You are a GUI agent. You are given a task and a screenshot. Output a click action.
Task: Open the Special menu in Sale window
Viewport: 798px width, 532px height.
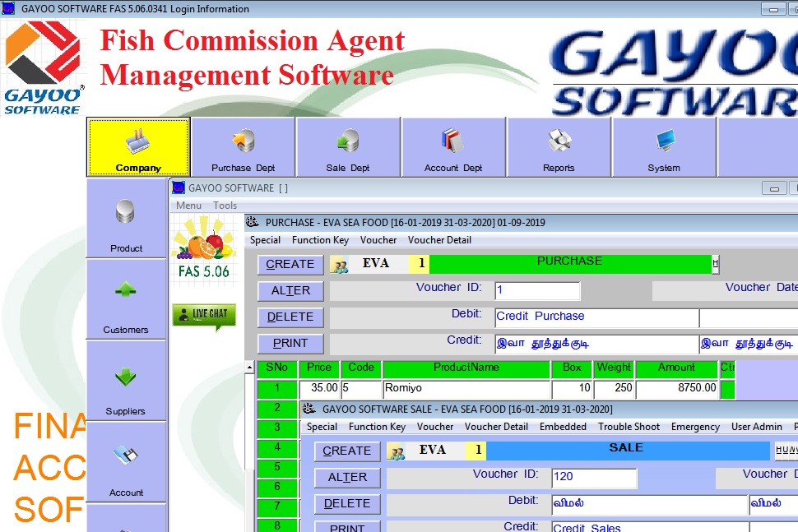pos(322,427)
